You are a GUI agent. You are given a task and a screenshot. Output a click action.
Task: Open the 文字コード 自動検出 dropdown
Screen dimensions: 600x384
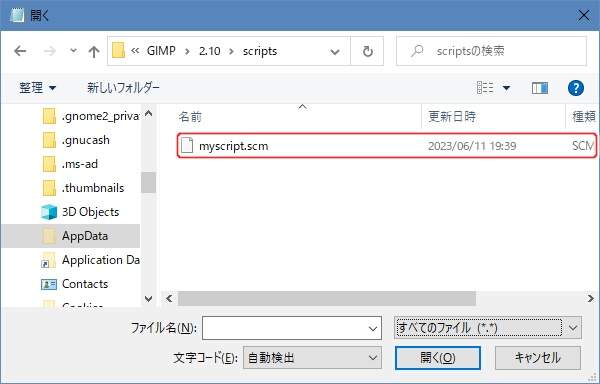point(312,358)
